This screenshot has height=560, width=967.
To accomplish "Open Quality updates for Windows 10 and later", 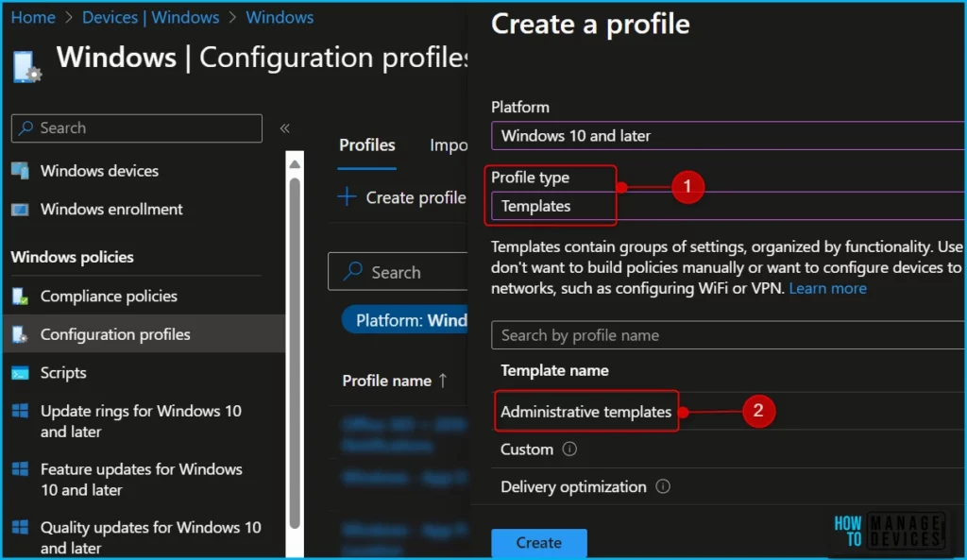I will [150, 537].
